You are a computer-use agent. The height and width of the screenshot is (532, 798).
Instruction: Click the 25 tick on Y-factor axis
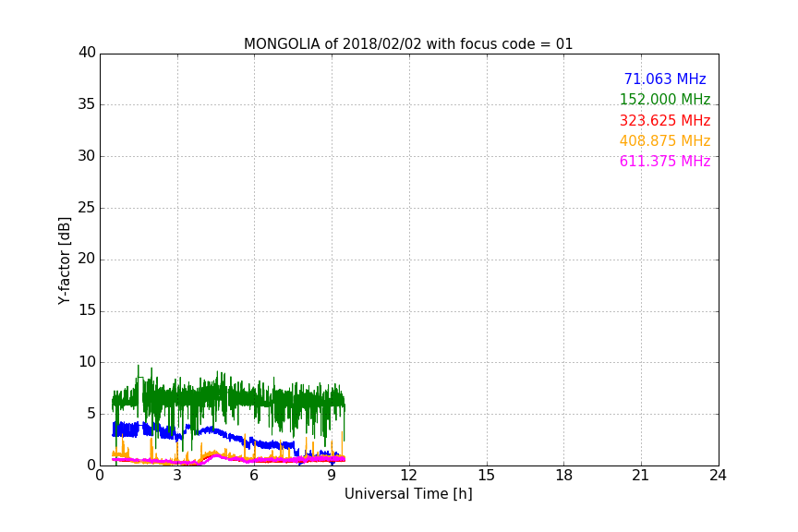click(87, 208)
